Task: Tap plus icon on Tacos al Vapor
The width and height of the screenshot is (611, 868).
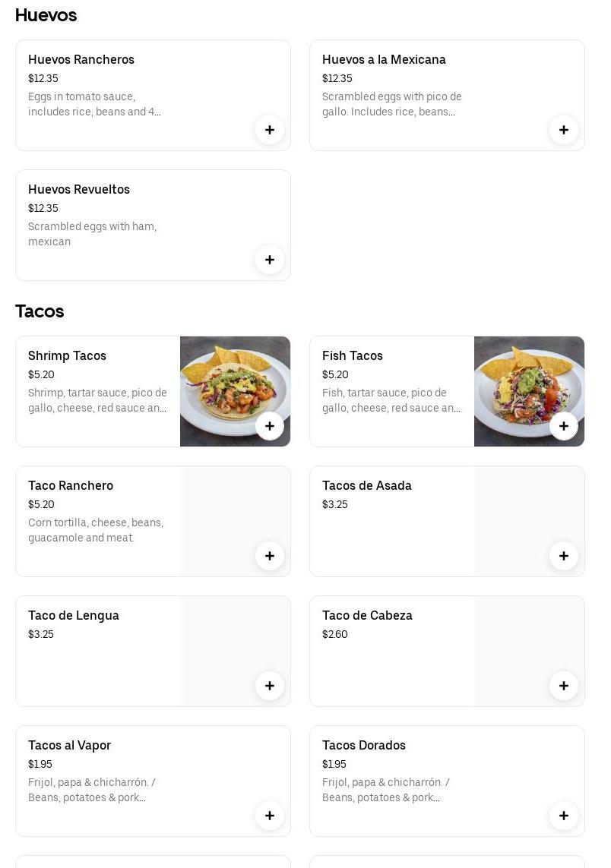Action: tap(270, 816)
